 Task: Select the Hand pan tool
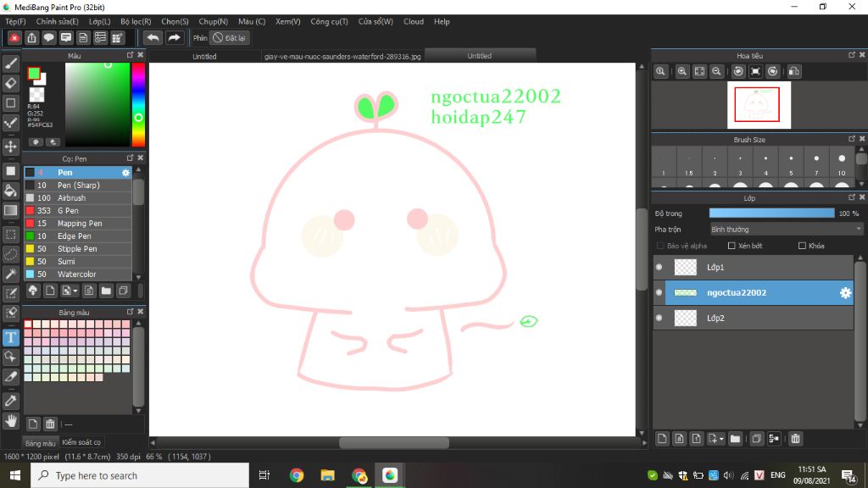point(10,421)
